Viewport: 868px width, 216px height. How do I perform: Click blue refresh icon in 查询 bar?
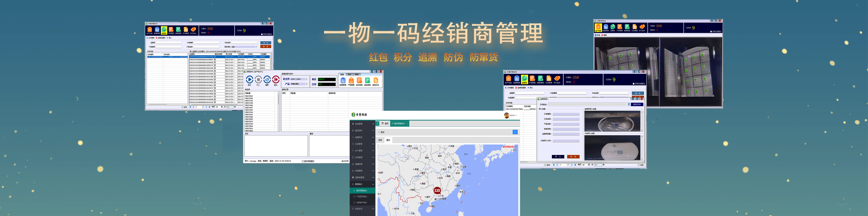[515, 132]
